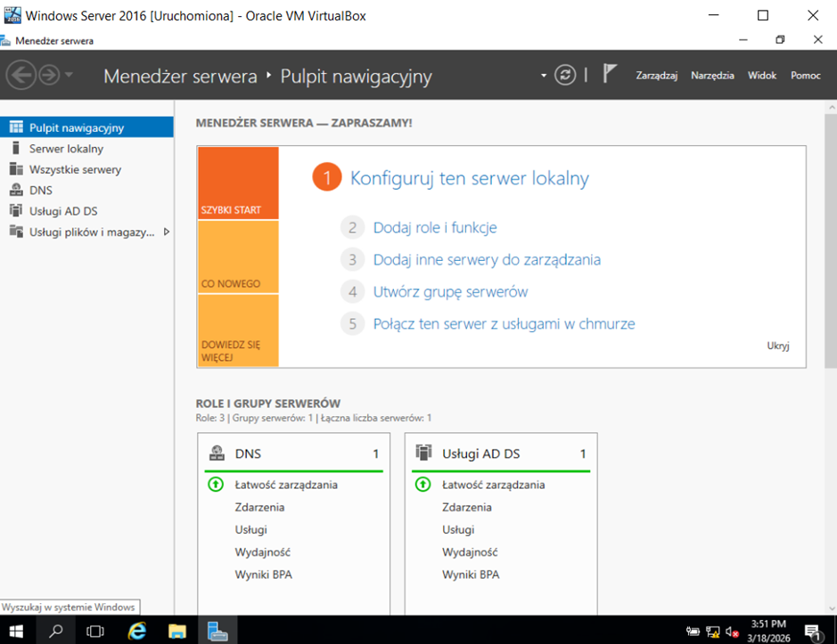Image resolution: width=837 pixels, height=644 pixels.
Task: Click the Windows Start button
Action: click(x=16, y=631)
